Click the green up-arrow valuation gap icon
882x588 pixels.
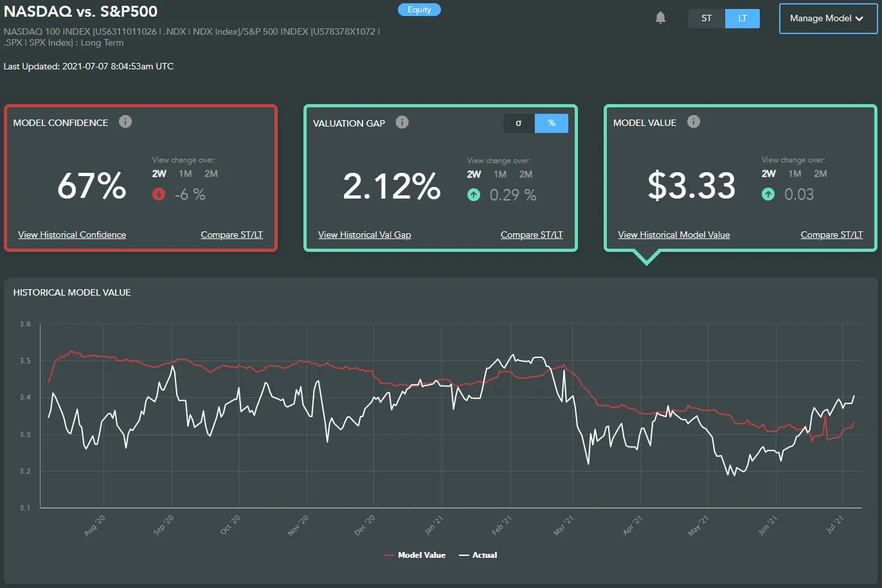(x=474, y=195)
